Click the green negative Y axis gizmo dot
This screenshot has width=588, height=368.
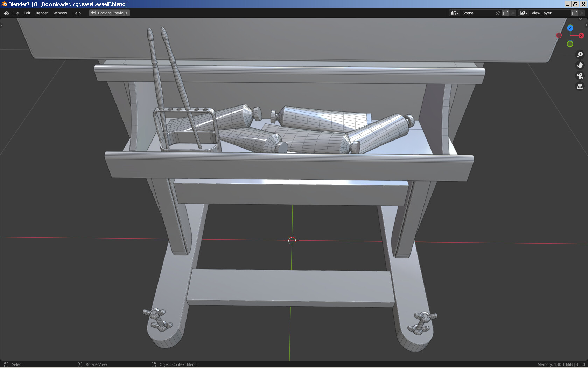tap(570, 44)
